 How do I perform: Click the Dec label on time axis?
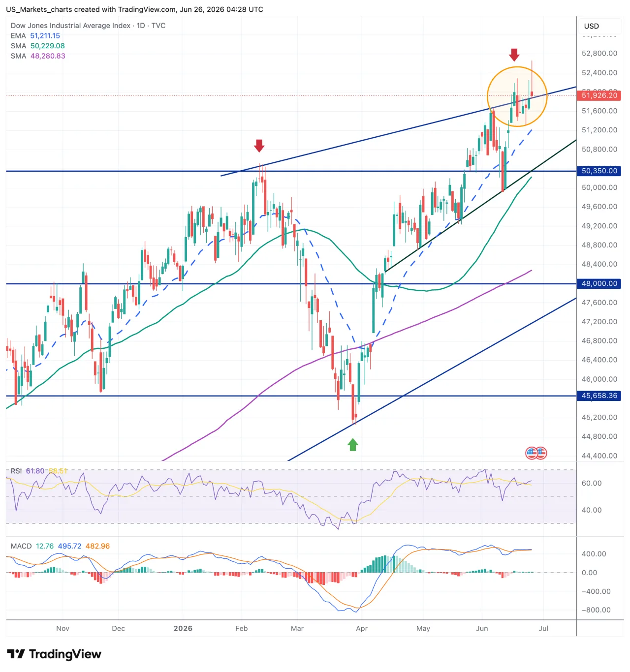coord(119,629)
